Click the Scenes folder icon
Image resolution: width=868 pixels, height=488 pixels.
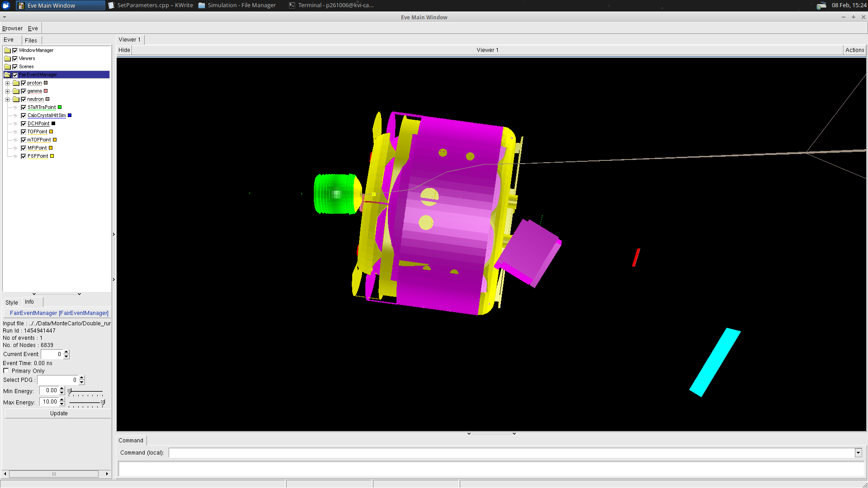(x=7, y=67)
